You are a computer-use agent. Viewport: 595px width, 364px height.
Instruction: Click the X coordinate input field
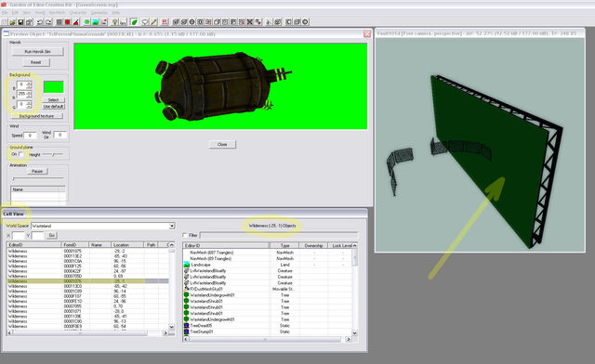(19, 236)
